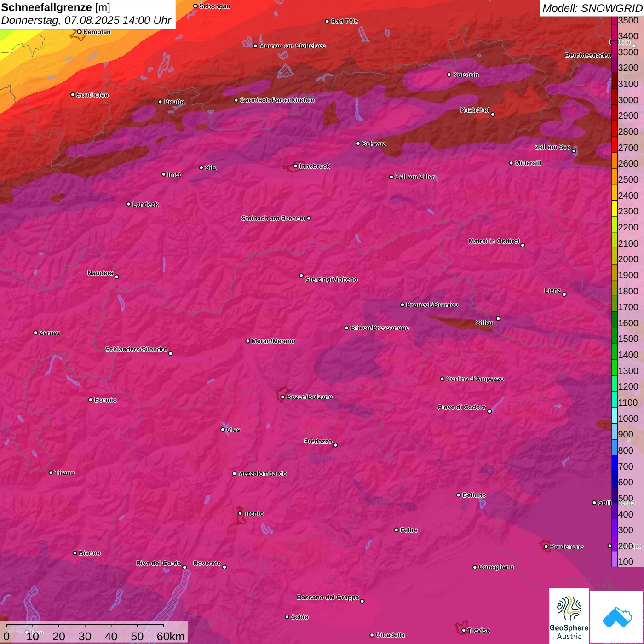The width and height of the screenshot is (644, 644).
Task: Select the 1600 dark green legend swatch
Action: 614,320
